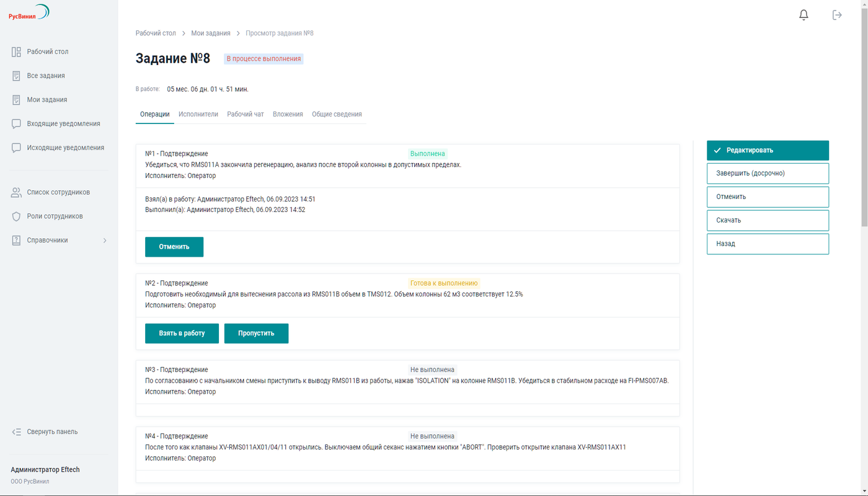Click the Рабочий стол dashboard icon
Image resolution: width=868 pixels, height=496 pixels.
17,52
